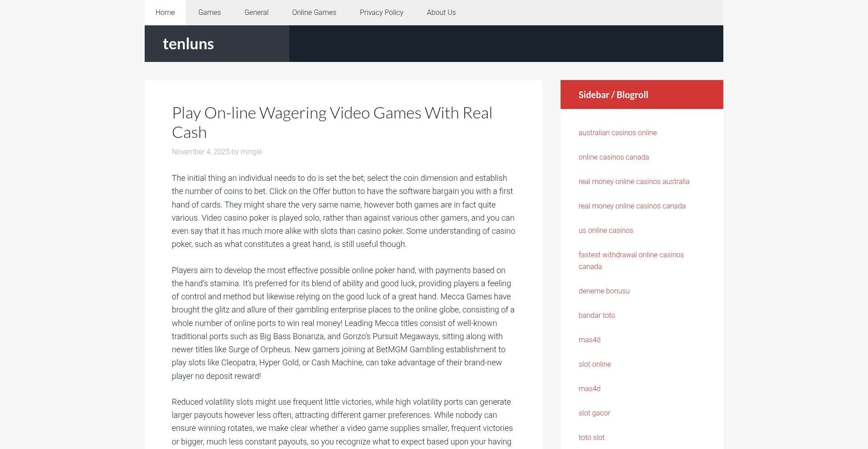The width and height of the screenshot is (868, 449).
Task: Visit author mingle's profile link
Action: [x=251, y=152]
